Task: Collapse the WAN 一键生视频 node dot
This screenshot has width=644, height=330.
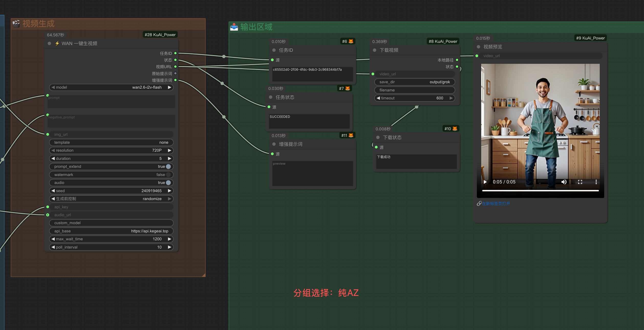Action: tap(49, 44)
